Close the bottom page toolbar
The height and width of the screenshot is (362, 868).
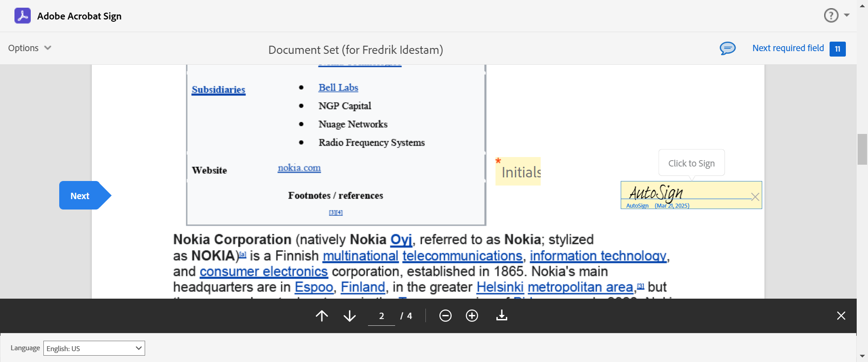pos(841,316)
